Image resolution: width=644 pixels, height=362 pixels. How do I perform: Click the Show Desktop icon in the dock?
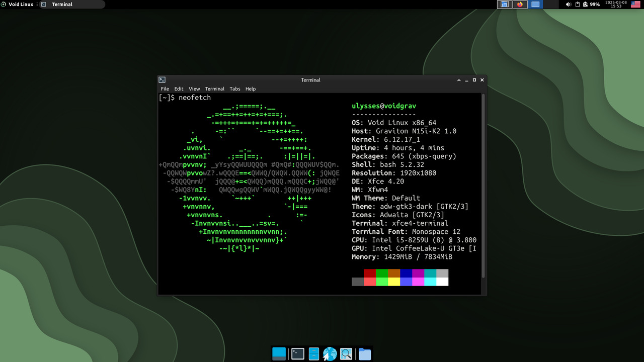(279, 354)
